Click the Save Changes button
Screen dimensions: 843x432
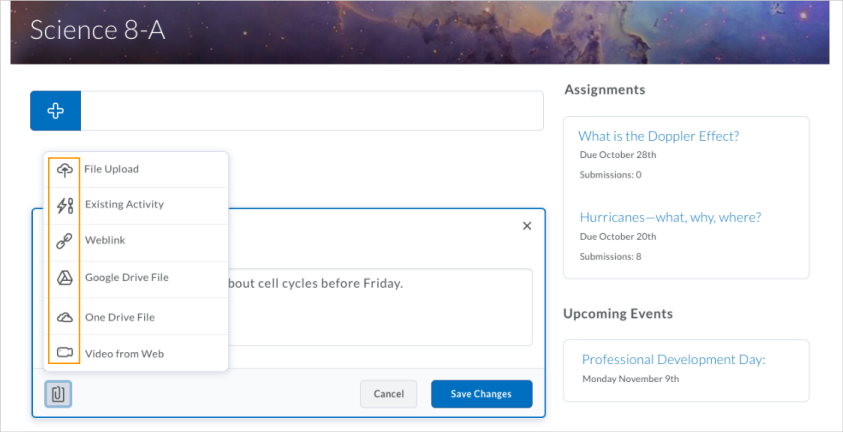(x=481, y=394)
